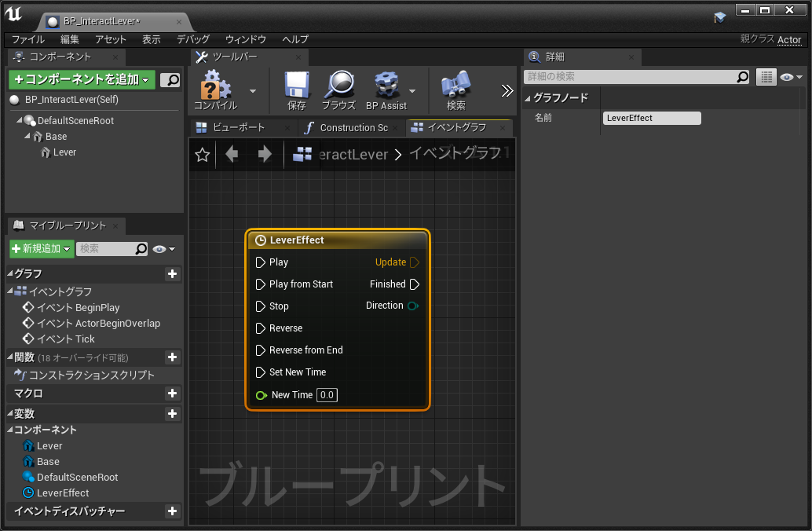Select the Event Tick entry
The width and height of the screenshot is (812, 531).
[66, 339]
